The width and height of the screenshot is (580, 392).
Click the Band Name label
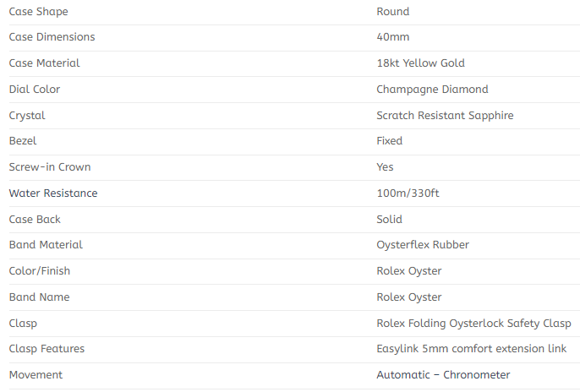[x=39, y=297]
